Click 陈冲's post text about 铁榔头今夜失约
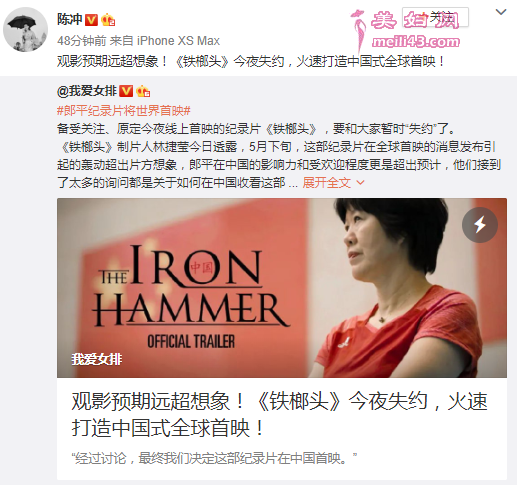Image resolution: width=517 pixels, height=485 pixels. coord(251,62)
